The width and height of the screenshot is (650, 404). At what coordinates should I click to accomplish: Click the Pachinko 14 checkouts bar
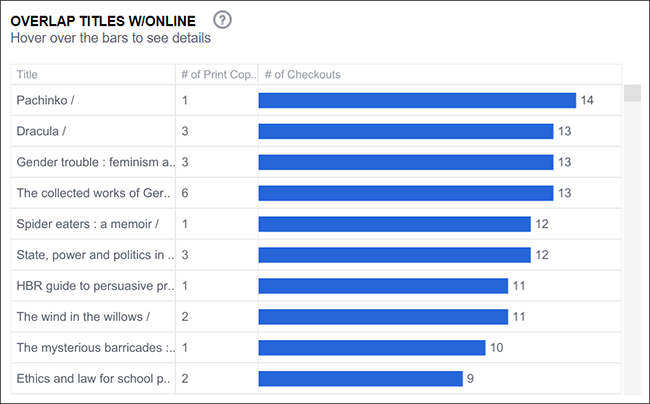click(417, 100)
